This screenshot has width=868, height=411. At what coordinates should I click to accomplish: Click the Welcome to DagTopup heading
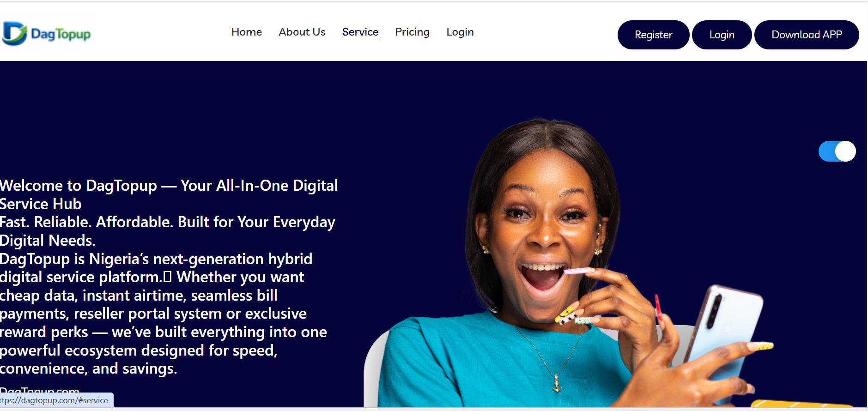[x=169, y=194]
